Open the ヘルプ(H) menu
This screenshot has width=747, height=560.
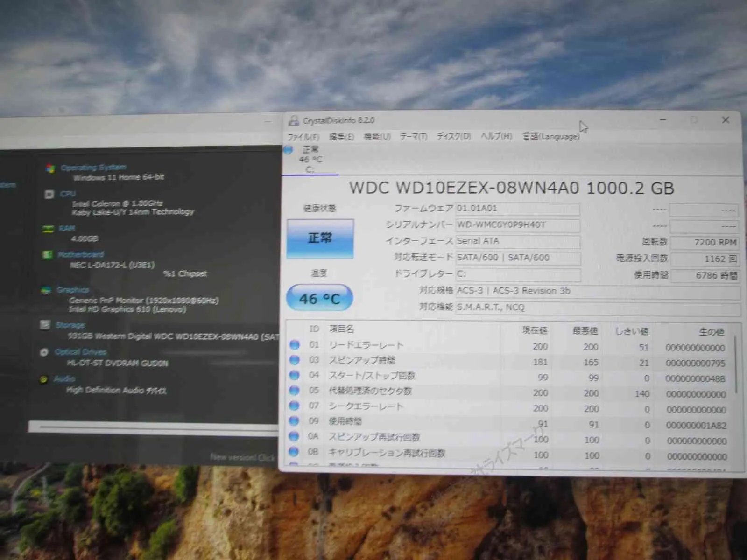click(x=496, y=136)
